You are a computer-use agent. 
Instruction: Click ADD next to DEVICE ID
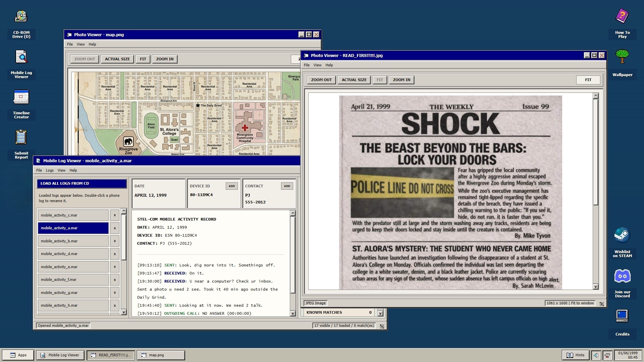pos(231,186)
